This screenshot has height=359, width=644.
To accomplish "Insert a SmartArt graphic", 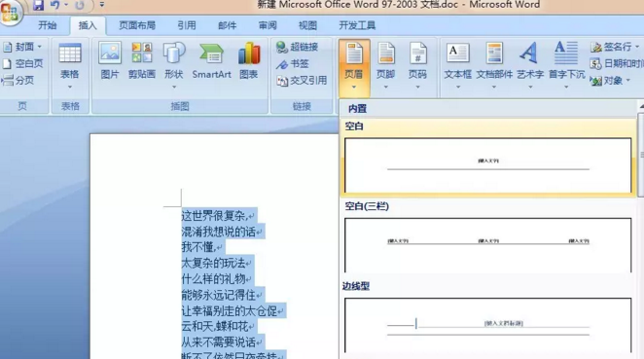I will tap(211, 60).
